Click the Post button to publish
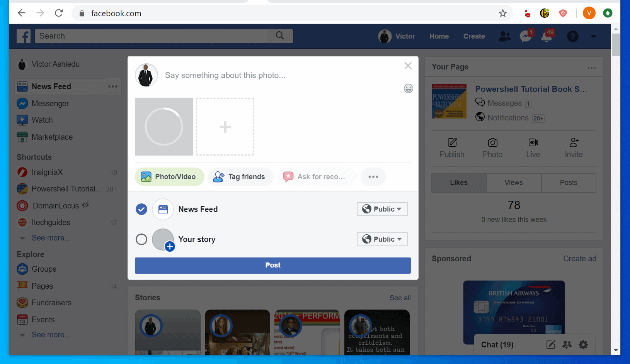Screen dimensions: 630x364 (x=272, y=265)
